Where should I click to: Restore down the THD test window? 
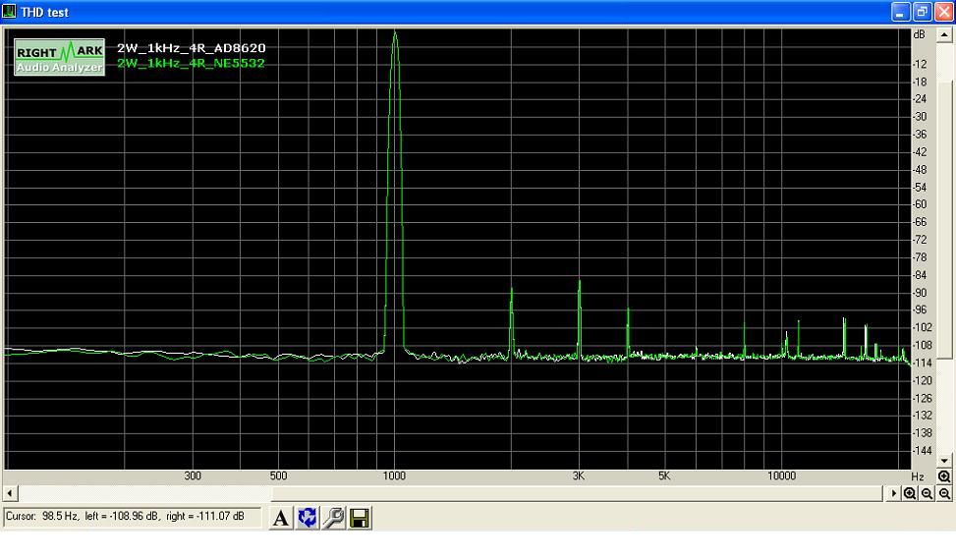point(922,12)
